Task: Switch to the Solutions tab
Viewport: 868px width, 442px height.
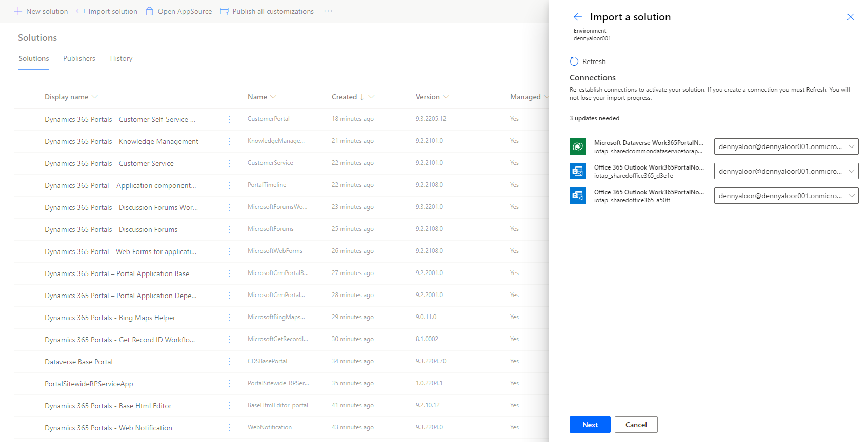Action: (34, 58)
